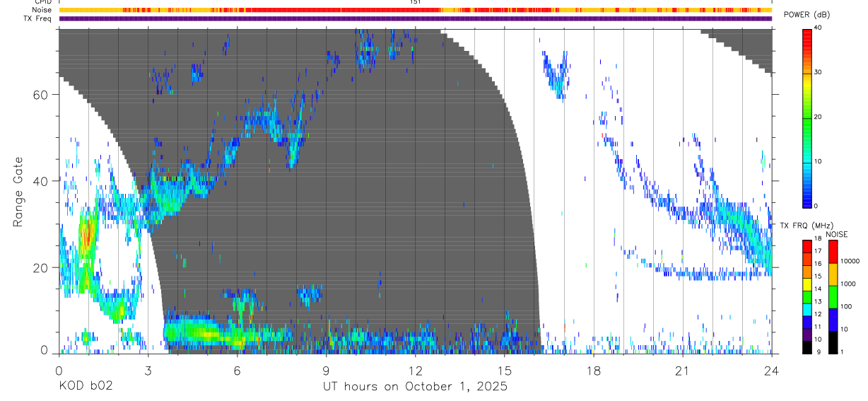This screenshot has width=868, height=401.
Task: Click the 'UT hours on October 1, 2025' title
Action: tap(415, 387)
